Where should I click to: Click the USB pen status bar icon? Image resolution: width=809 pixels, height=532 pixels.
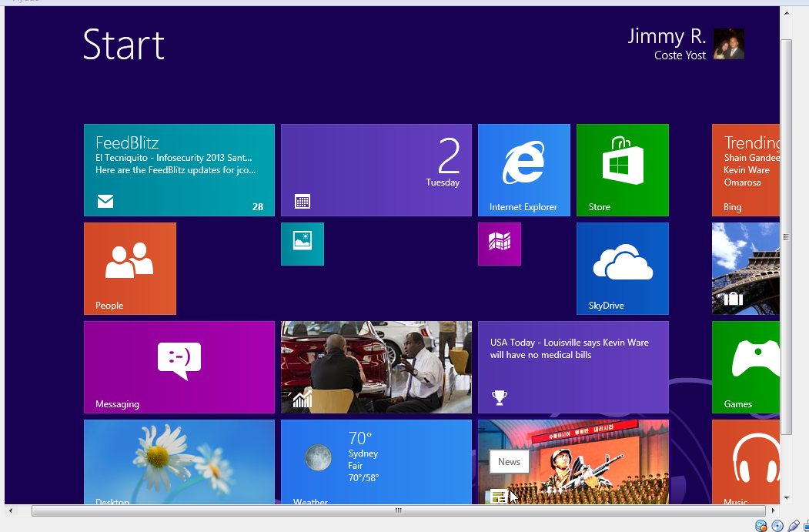pos(794,526)
